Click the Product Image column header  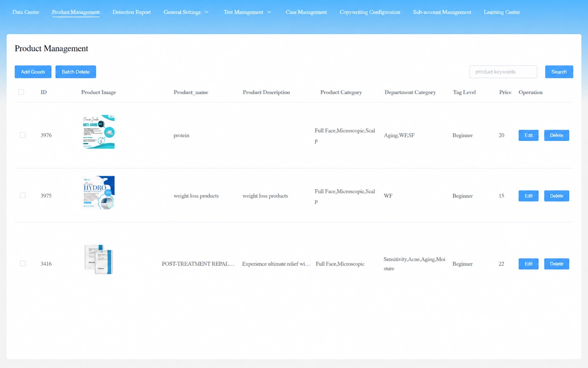coord(99,92)
